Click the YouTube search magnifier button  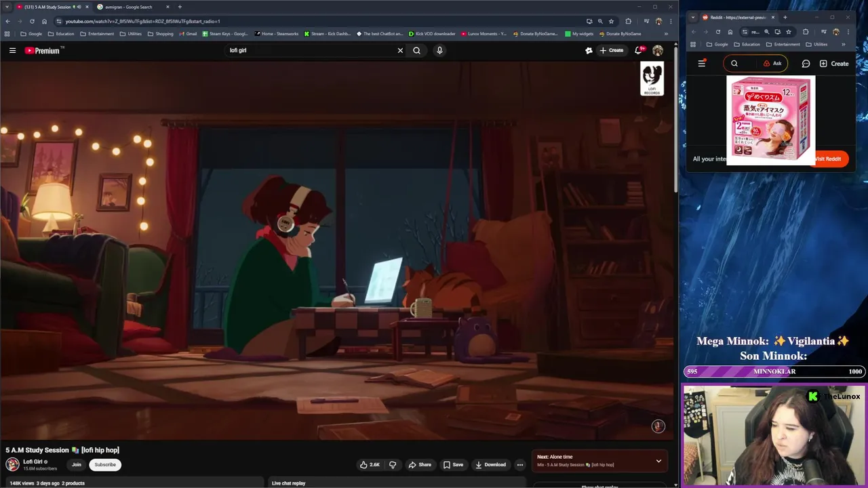pos(416,50)
